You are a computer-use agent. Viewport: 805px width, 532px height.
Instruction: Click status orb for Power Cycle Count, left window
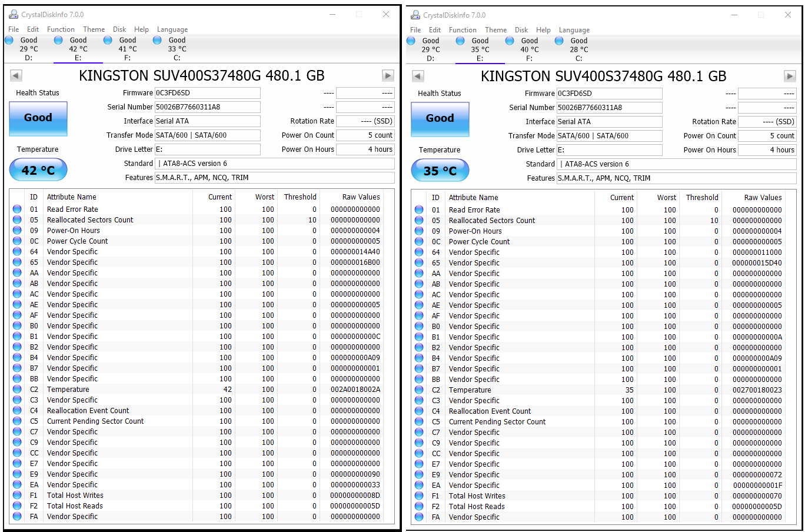click(17, 241)
